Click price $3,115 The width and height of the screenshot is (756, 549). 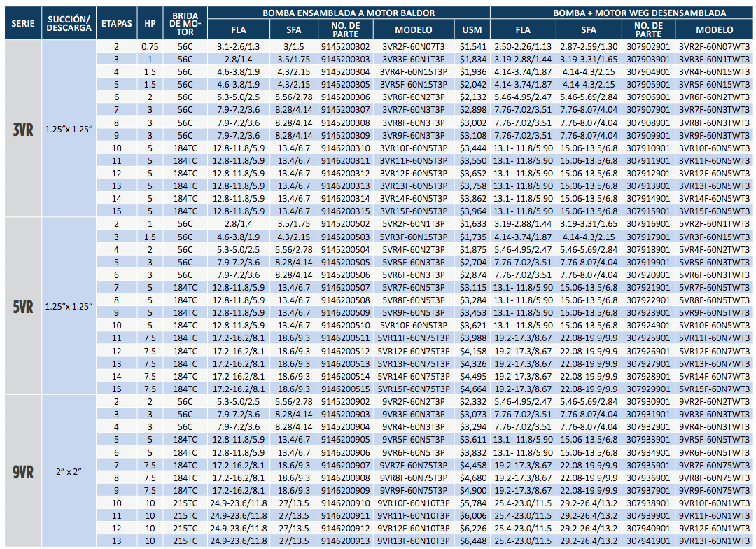pos(472,287)
